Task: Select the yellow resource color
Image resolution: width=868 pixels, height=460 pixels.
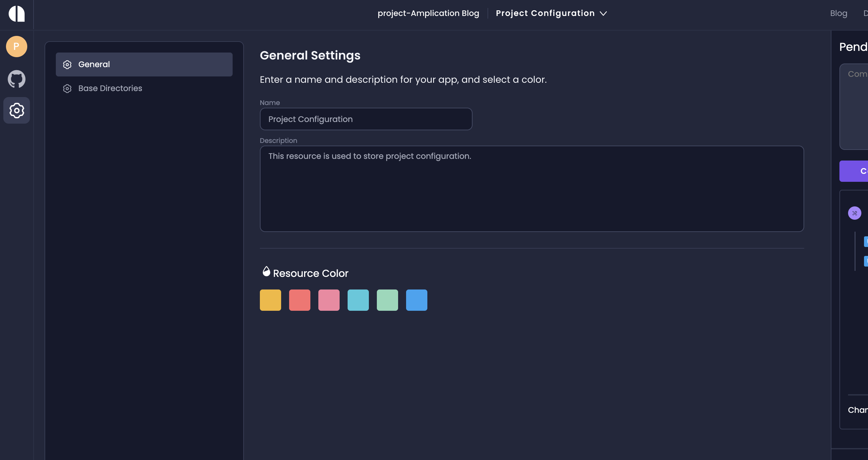Action: click(x=270, y=299)
